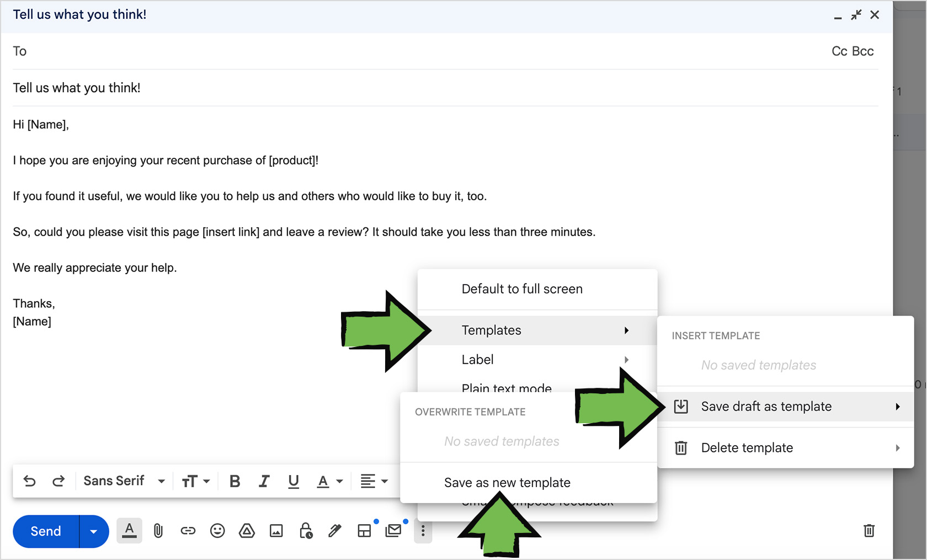927x560 pixels.
Task: Open the text size dropdown
Action: (x=195, y=482)
